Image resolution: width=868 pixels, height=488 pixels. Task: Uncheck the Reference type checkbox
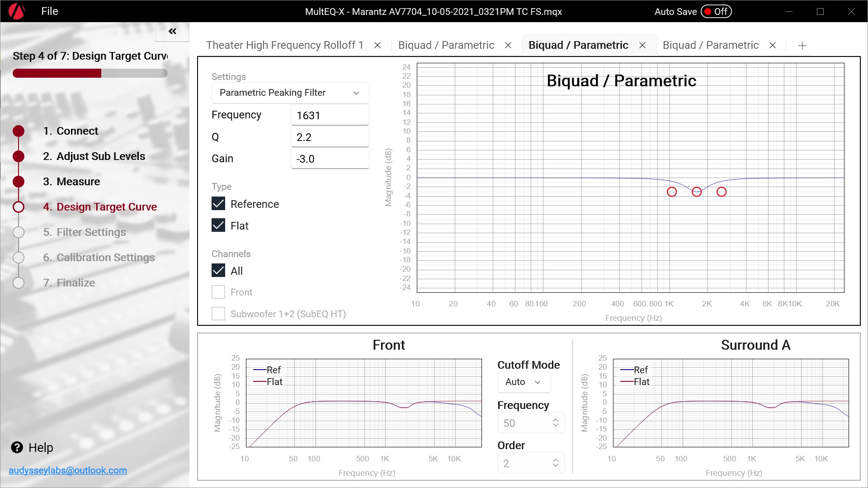tap(218, 204)
